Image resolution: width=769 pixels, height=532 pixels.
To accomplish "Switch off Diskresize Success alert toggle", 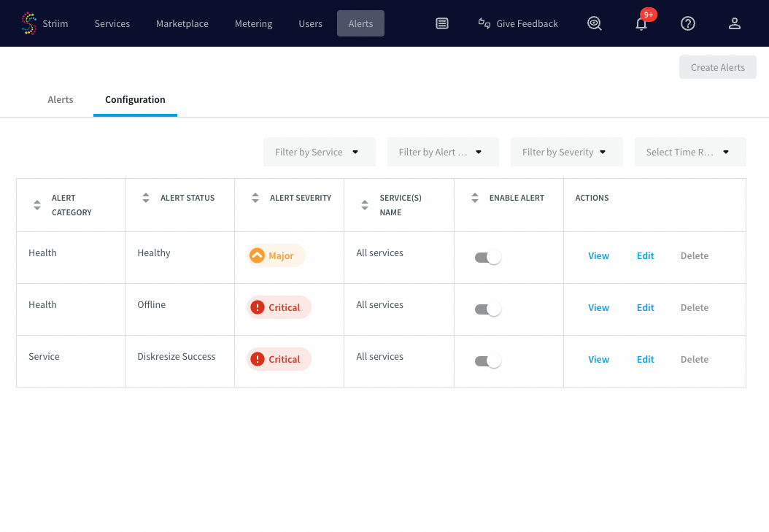I will pos(487,361).
